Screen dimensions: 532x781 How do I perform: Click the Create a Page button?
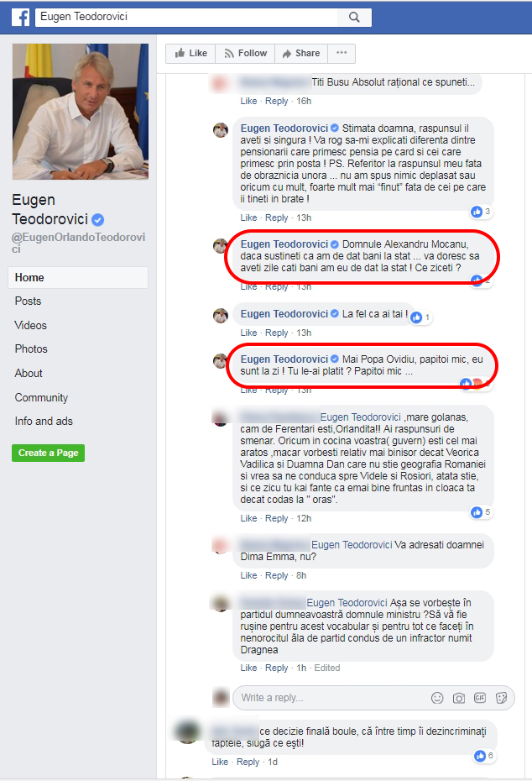point(49,453)
